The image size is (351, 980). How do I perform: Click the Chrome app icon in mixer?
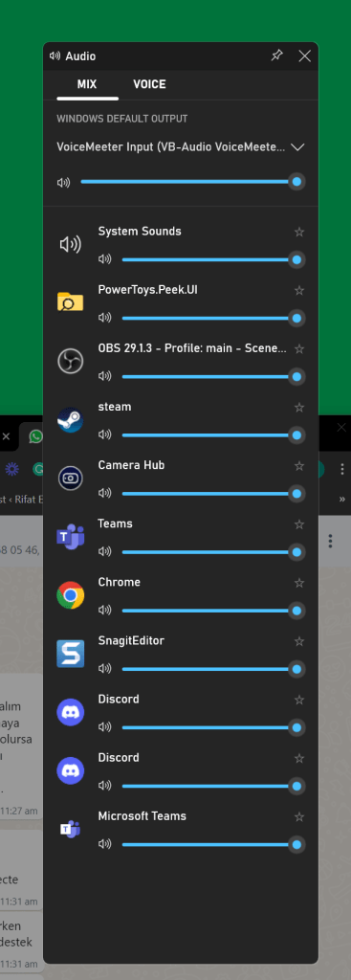(70, 595)
